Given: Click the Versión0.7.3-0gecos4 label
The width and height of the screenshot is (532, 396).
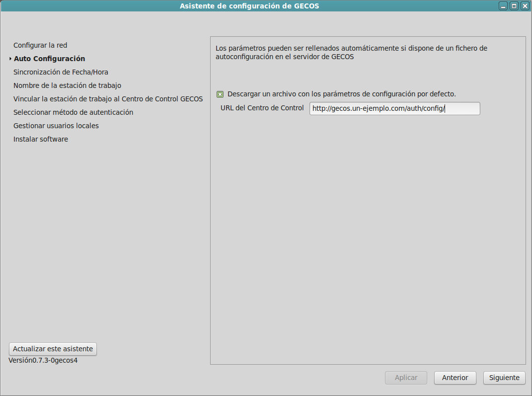Looking at the screenshot, I should [x=43, y=360].
